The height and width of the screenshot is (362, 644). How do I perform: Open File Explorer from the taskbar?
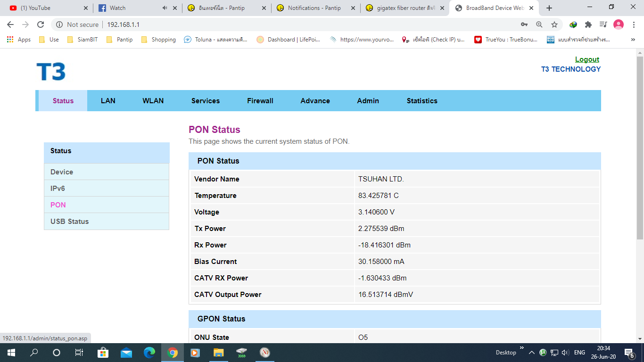pyautogui.click(x=218, y=353)
